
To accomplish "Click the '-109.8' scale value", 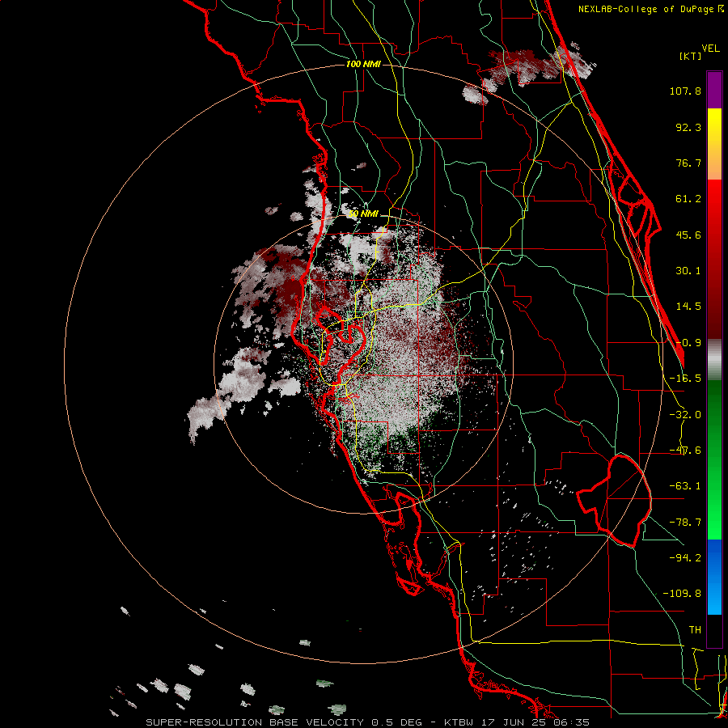I will 682,594.
